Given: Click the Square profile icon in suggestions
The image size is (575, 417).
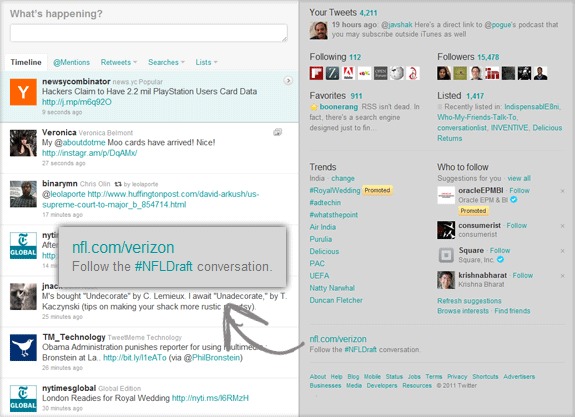Looking at the screenshot, I should [446, 255].
